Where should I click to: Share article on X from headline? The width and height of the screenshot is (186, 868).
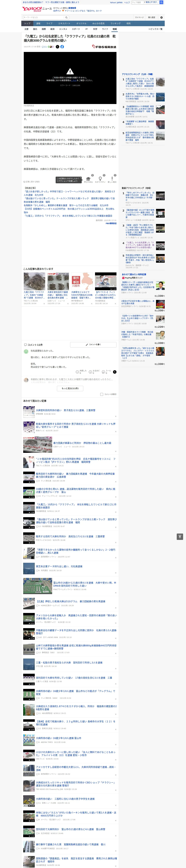click(57, 47)
